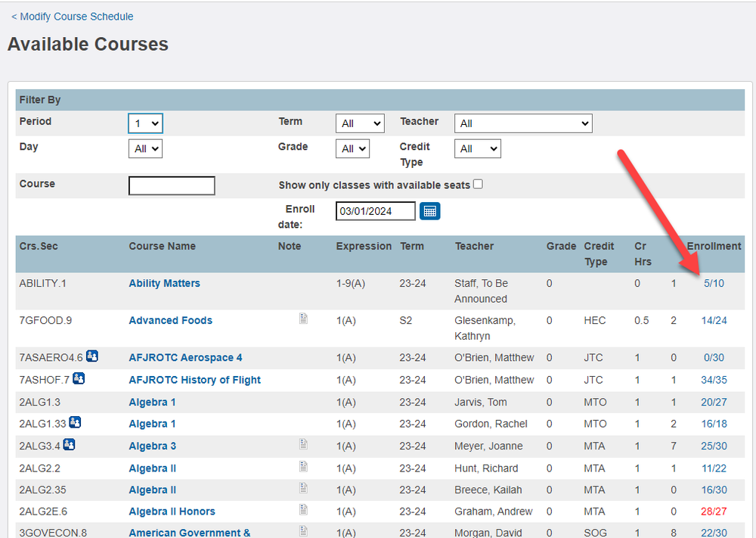
Task: Click the 14/24 enrollment link
Action: point(714,320)
